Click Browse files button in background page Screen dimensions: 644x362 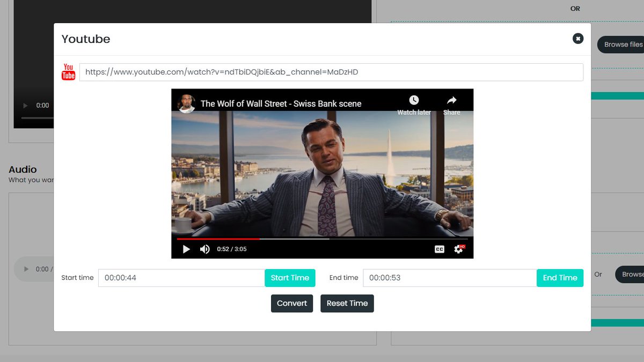tap(621, 45)
